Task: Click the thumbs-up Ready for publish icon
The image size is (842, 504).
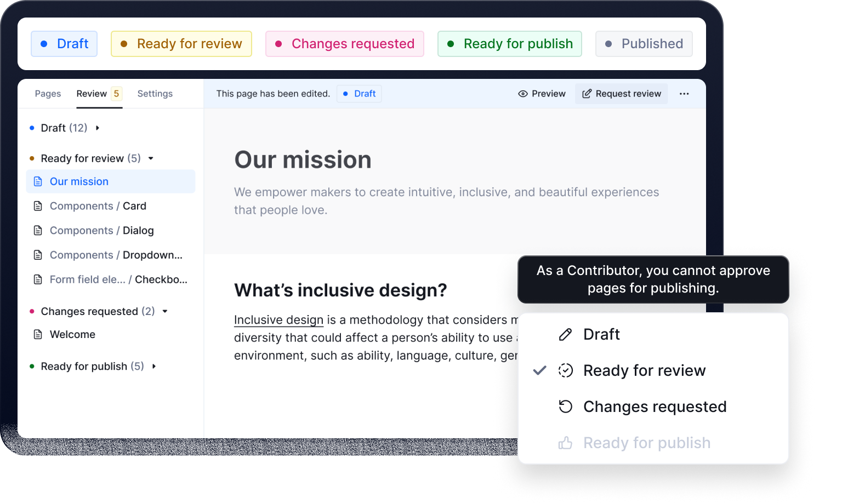Action: (x=565, y=443)
